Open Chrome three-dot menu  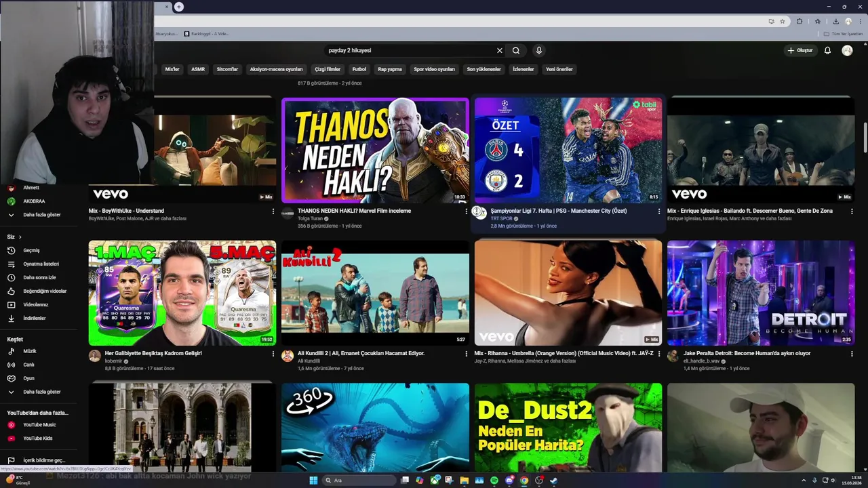tap(861, 21)
